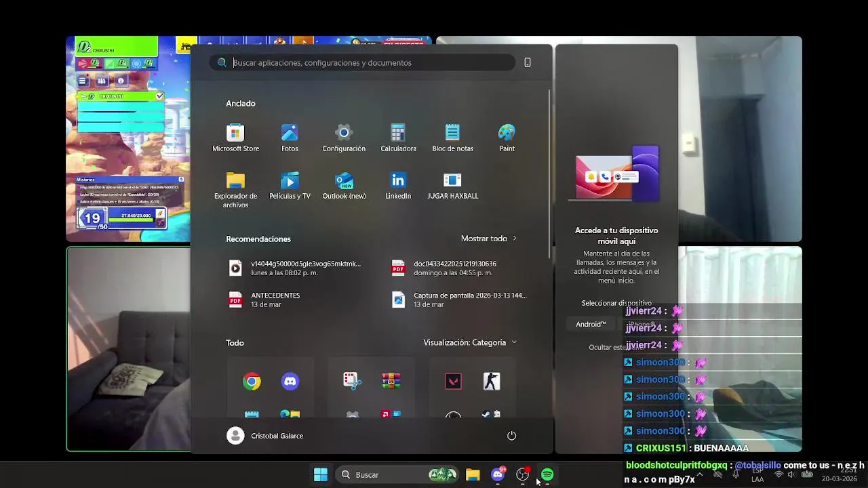This screenshot has height=488, width=868.
Task: Open recommended PDF doc04334220251219130636
Action: pyautogui.click(x=444, y=268)
